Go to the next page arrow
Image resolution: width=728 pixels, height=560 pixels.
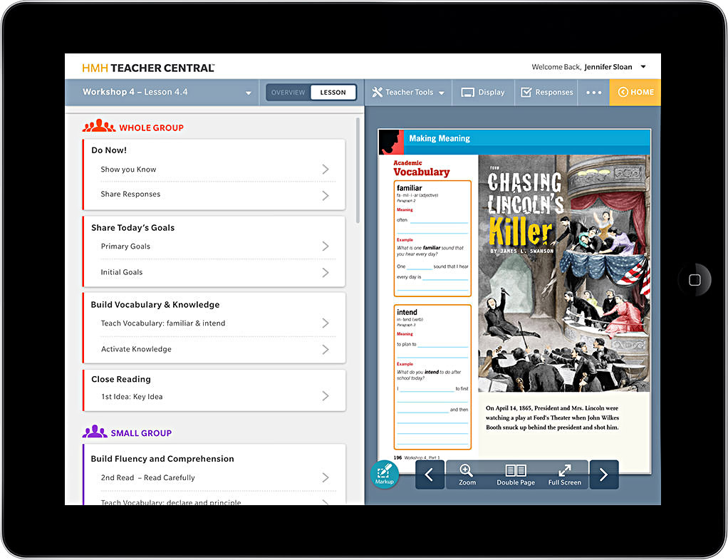(603, 475)
